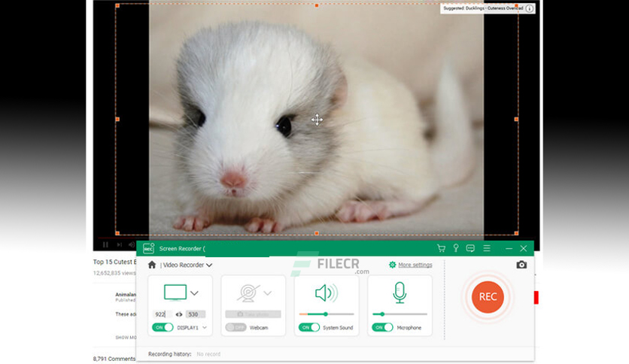
Task: Click the bottom-left corner region handle
Action: (117, 233)
